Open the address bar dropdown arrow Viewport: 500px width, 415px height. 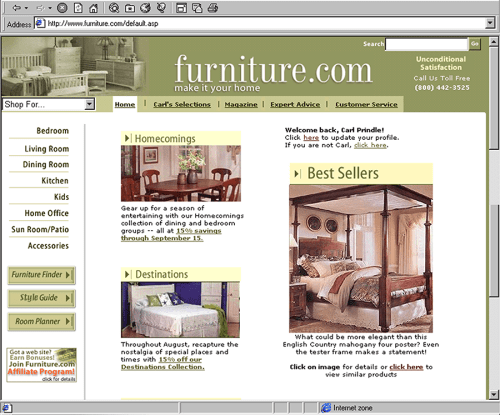click(490, 23)
